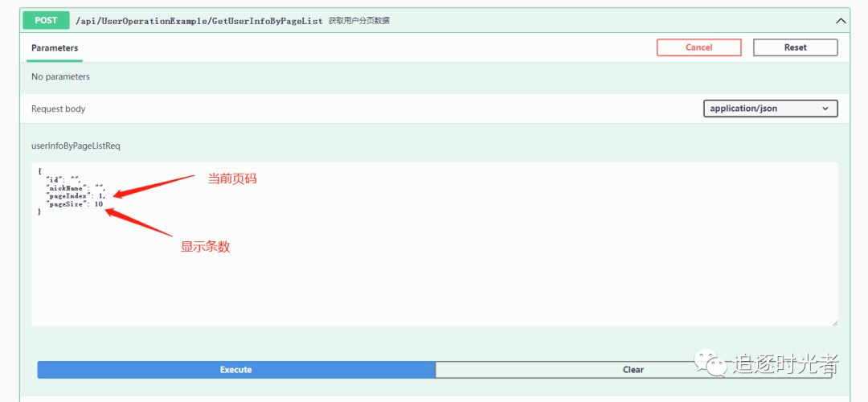
Task: Place cursor on the "pageSize": 10 line
Action: tap(75, 204)
